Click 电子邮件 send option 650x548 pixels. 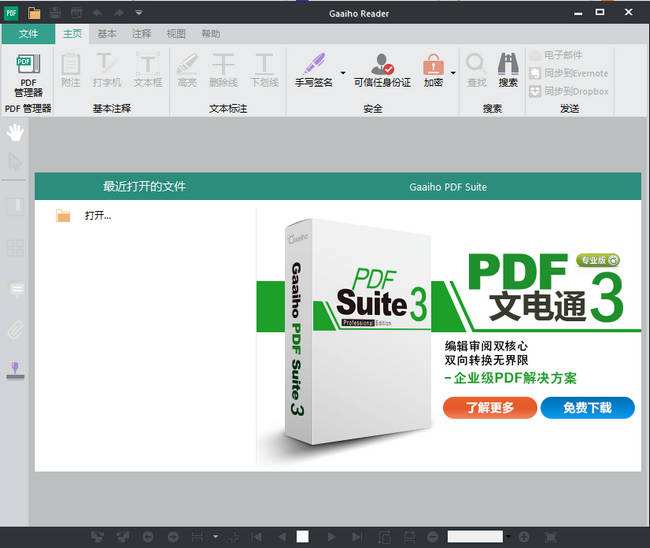pyautogui.click(x=556, y=55)
